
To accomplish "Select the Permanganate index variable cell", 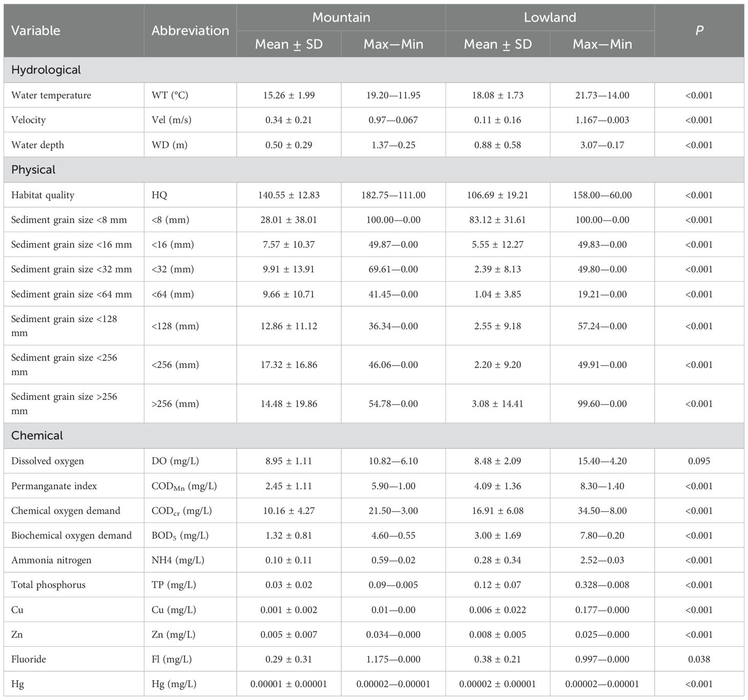I will (54, 486).
